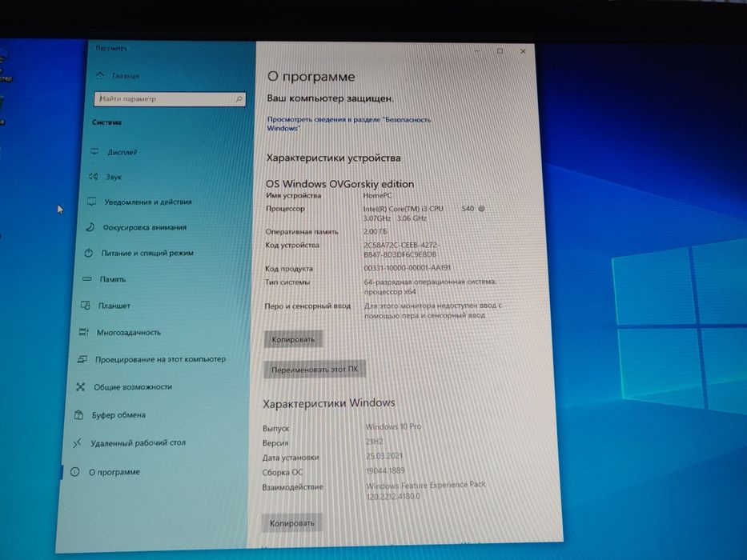747x560 pixels.
Task: Select the Память sidebar entry
Action: point(112,279)
